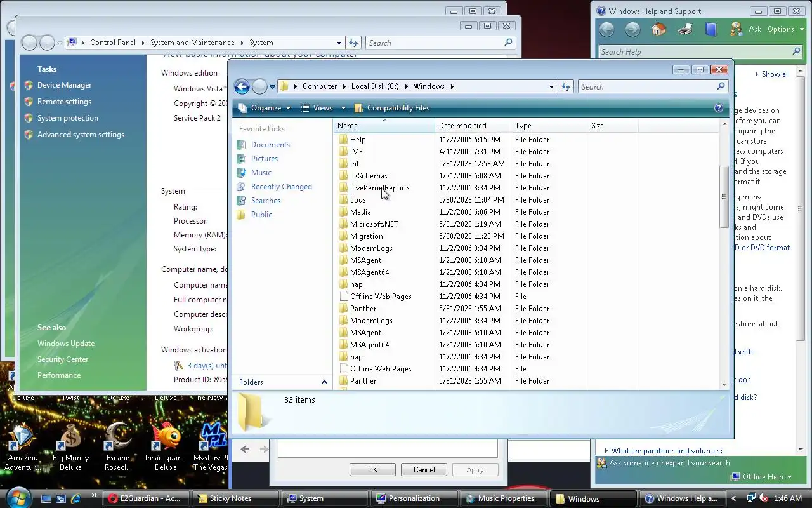Switch to Personalization taskbar item
Viewport: 812px width, 508px height.
[414, 498]
